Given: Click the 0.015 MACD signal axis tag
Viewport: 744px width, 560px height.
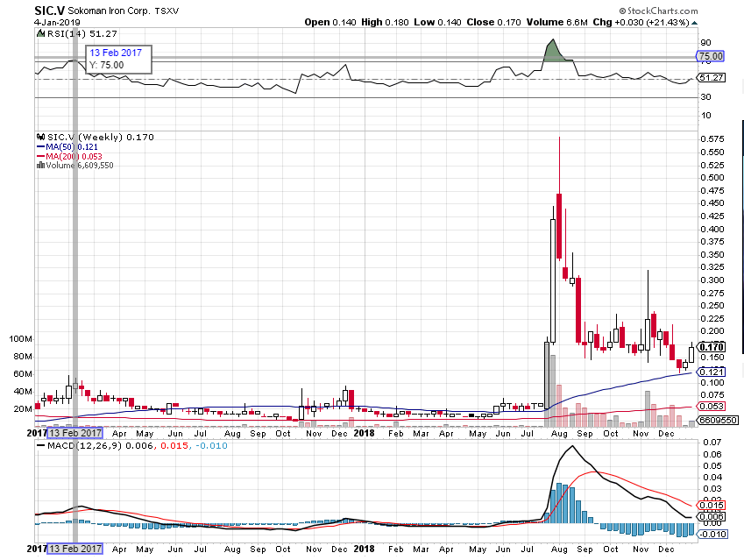Looking at the screenshot, I should click(x=712, y=506).
